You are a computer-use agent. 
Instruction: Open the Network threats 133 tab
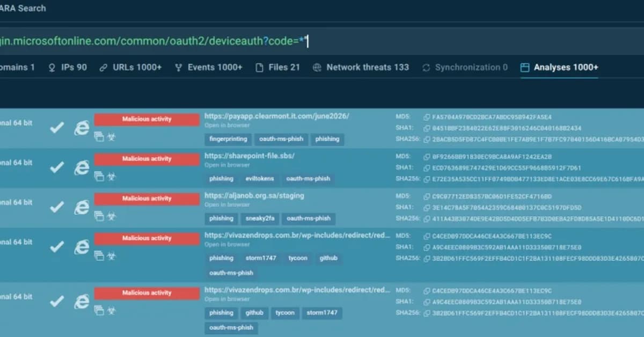361,67
